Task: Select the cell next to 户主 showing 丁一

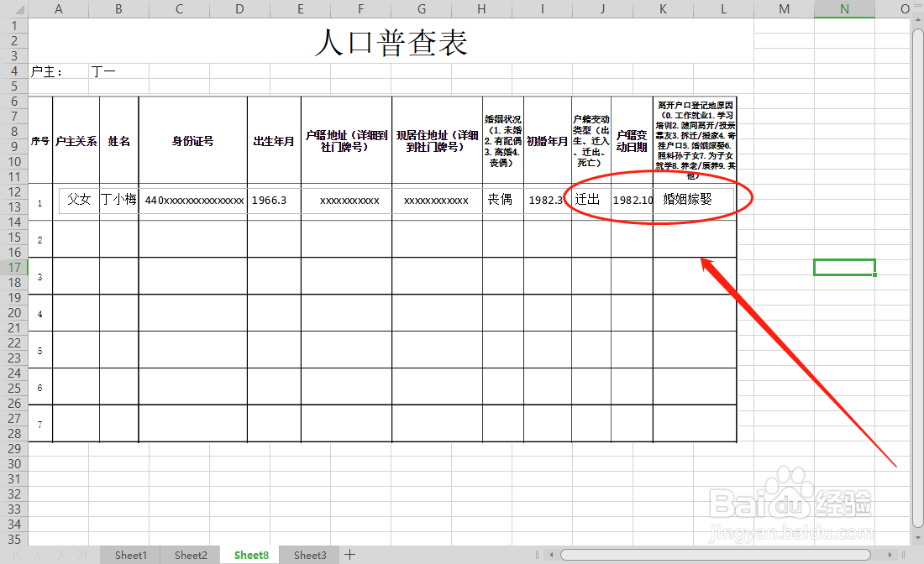Action: (103, 71)
